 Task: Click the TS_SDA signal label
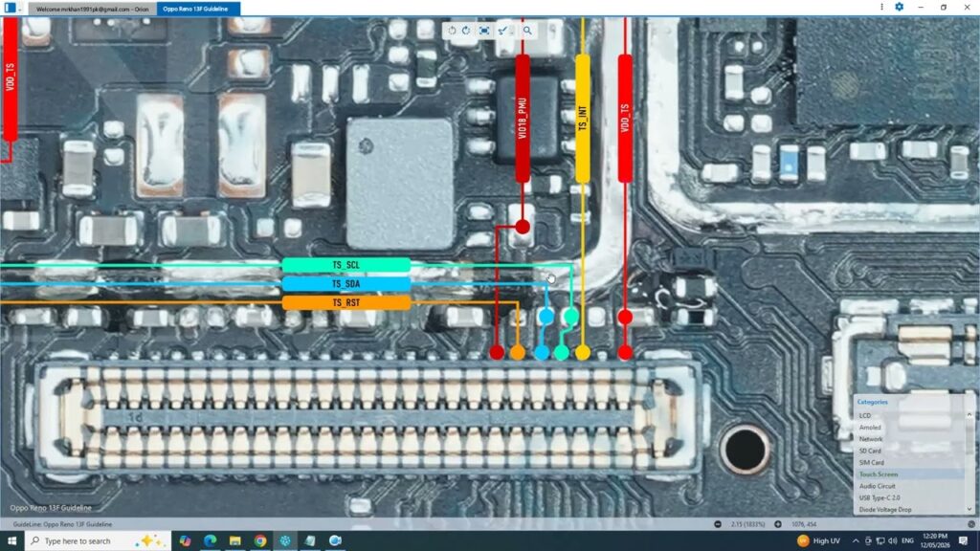coord(346,283)
